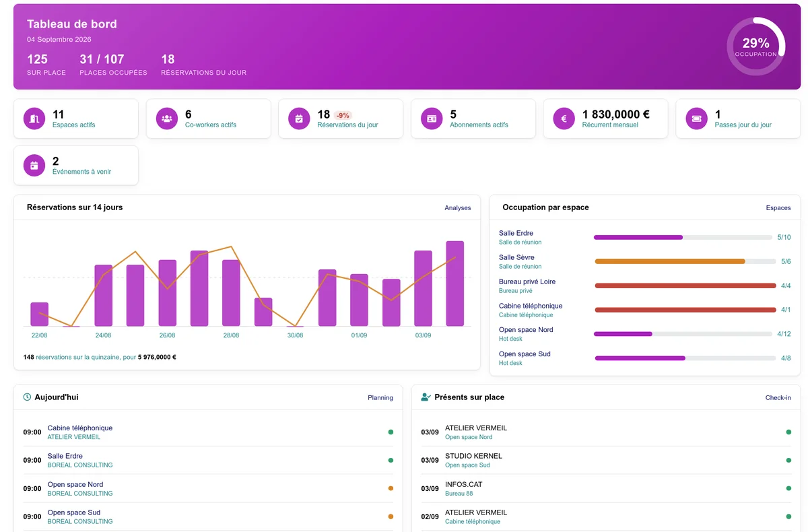This screenshot has height=532, width=808.
Task: Open the Analyses link
Action: point(458,207)
